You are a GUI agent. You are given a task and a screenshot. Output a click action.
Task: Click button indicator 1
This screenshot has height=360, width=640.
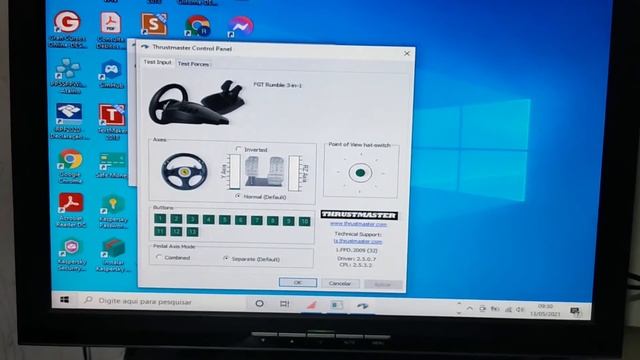160,219
